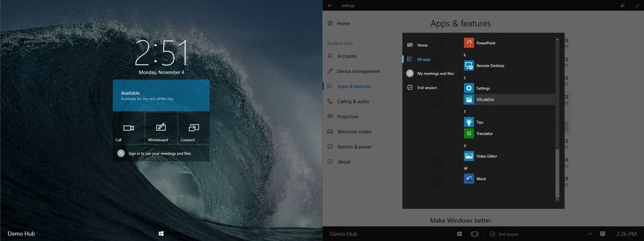Launch Connect on the welcome screen
The width and height of the screenshot is (644, 241).
pyautogui.click(x=193, y=128)
